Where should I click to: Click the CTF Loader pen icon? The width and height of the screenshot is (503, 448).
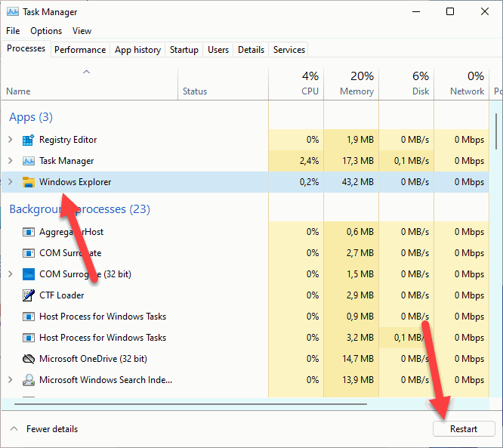tap(28, 295)
